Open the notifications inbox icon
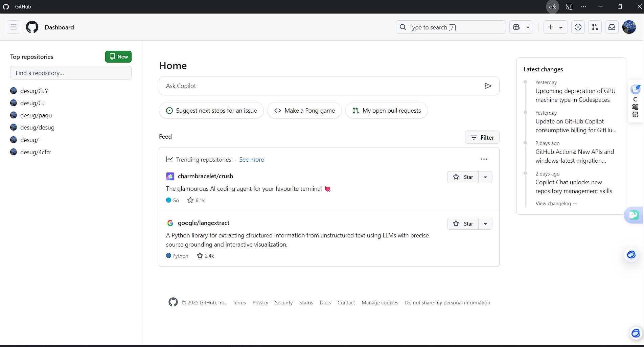Screen dimensions: 644x347 click(612, 27)
